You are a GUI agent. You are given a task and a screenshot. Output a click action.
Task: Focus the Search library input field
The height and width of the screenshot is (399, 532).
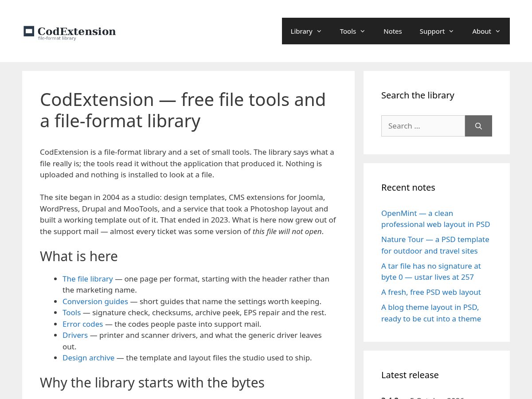click(423, 126)
